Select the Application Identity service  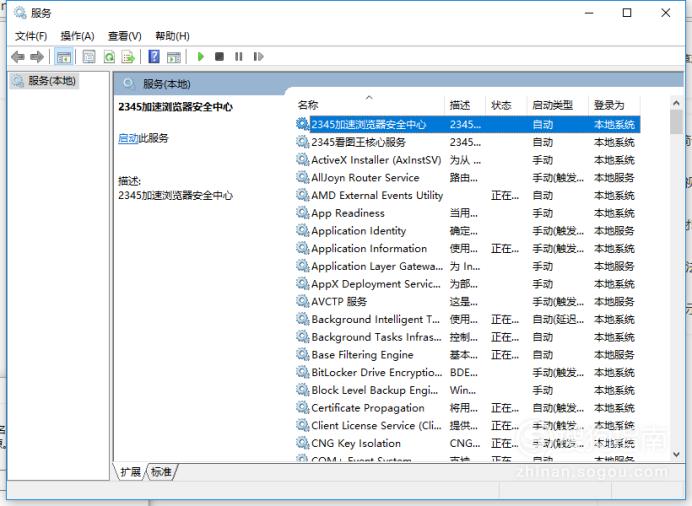click(x=467, y=231)
